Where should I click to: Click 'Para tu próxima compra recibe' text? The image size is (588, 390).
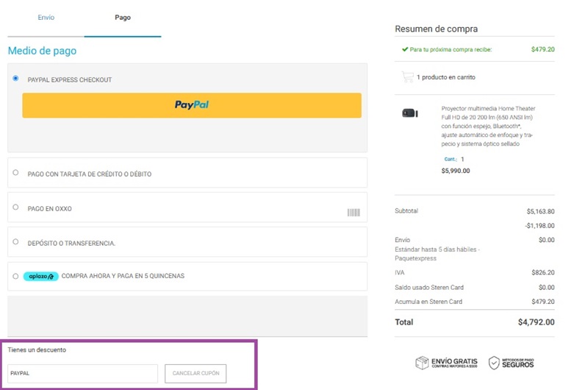(451, 49)
